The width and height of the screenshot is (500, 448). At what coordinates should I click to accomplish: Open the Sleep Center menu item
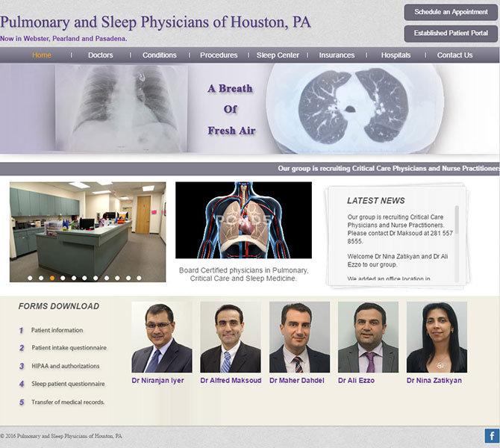(278, 55)
